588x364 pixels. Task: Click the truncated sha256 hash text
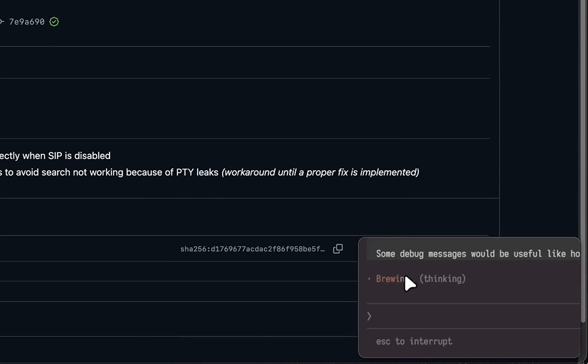point(252,249)
